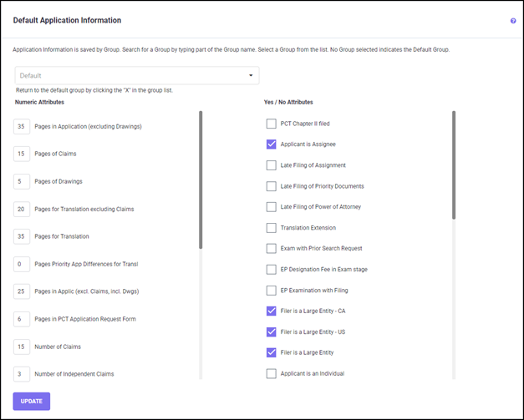Viewport: 524px width, 420px height.
Task: Check Exam with Prior Search Request
Action: [x=271, y=249]
